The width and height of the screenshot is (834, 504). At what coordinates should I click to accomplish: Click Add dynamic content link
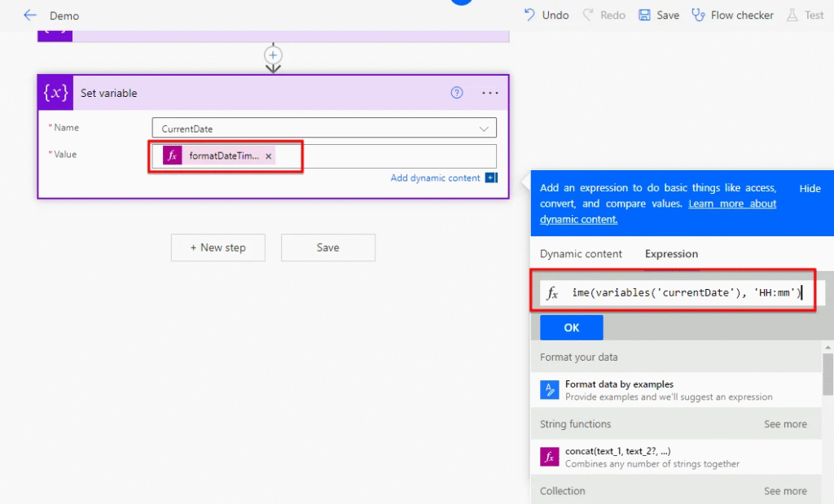(435, 178)
